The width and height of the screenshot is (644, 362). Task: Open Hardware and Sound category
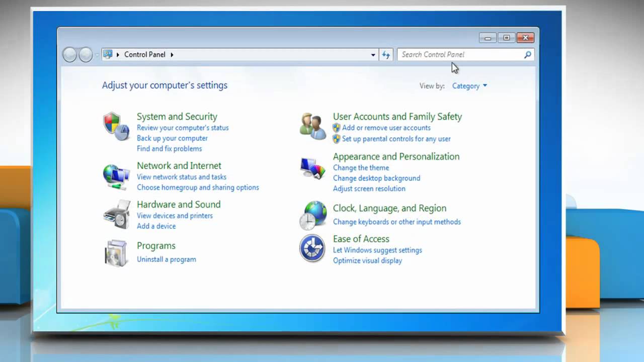(x=179, y=204)
